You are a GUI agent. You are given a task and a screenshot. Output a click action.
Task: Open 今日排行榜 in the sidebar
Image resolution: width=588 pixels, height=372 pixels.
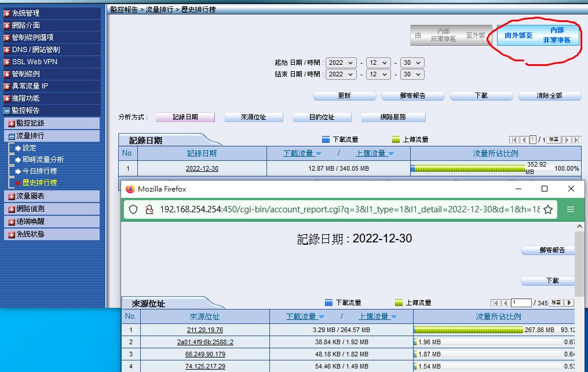39,171
